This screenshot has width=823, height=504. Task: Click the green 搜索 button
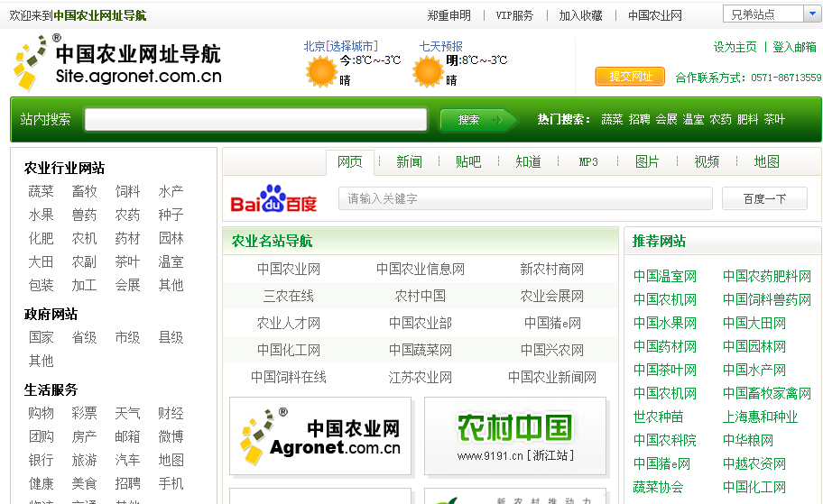coord(478,120)
